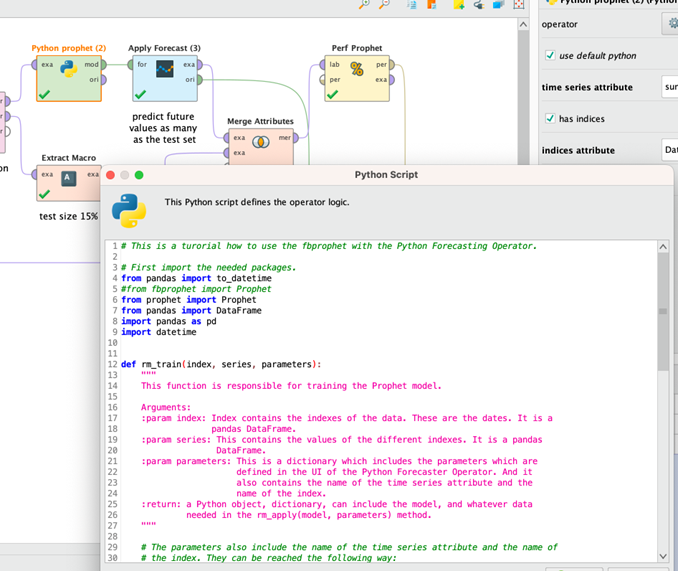Click Apply Forecast (3) ori output port
678x571 pixels.
(200, 80)
